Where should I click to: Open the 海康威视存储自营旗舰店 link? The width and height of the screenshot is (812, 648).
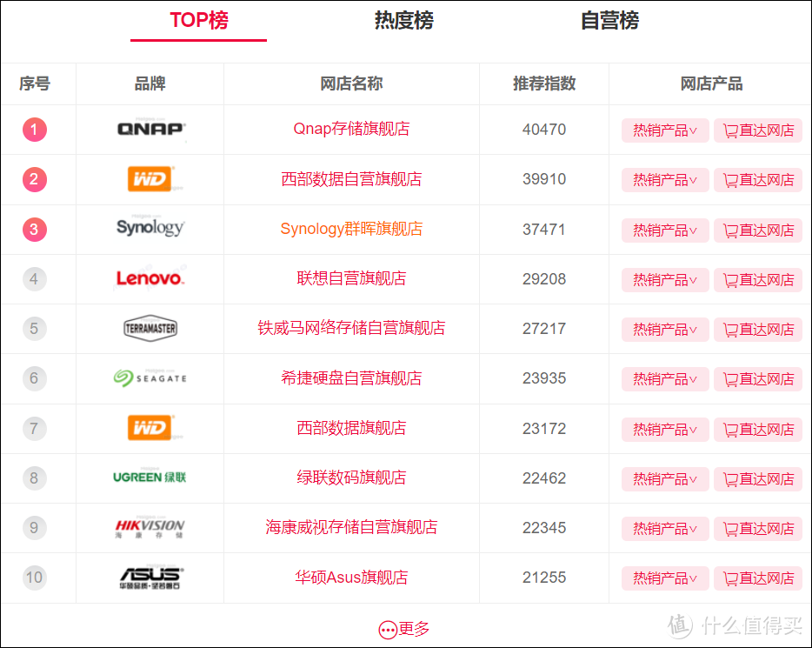[351, 527]
